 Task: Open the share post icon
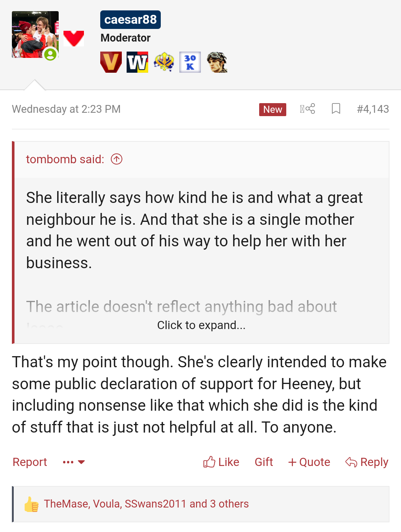[x=308, y=109]
